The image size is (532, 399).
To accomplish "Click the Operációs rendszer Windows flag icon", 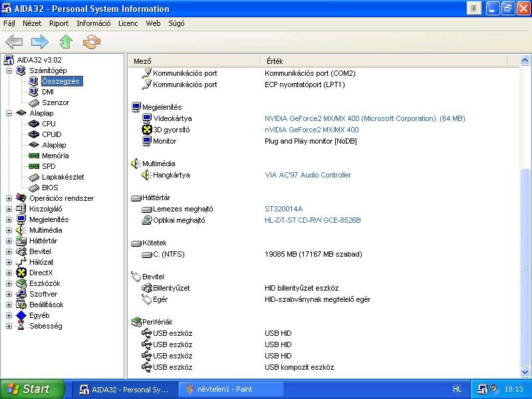I will tap(21, 198).
